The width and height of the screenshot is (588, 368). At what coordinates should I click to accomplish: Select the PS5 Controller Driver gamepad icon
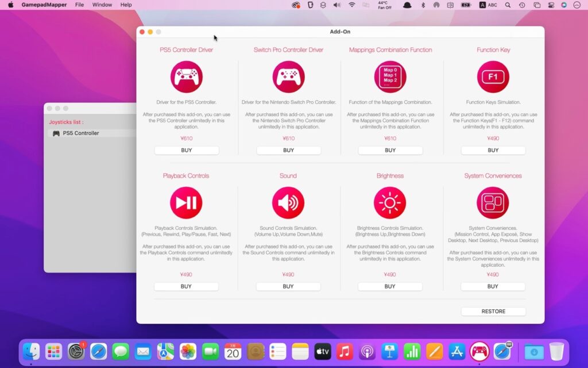(186, 76)
